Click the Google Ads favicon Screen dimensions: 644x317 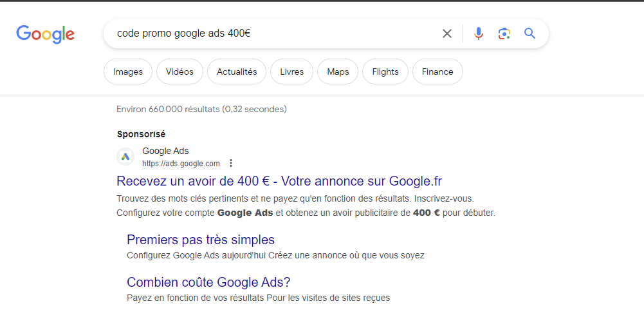[125, 157]
